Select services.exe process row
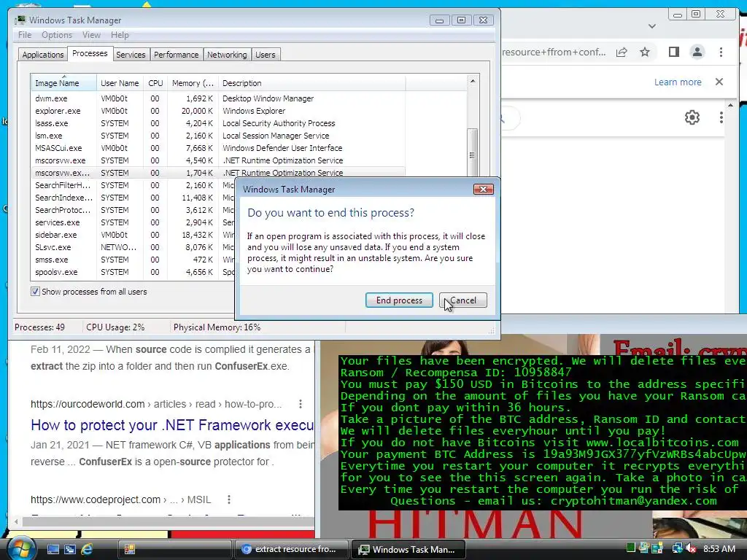This screenshot has width=747, height=560. (133, 222)
